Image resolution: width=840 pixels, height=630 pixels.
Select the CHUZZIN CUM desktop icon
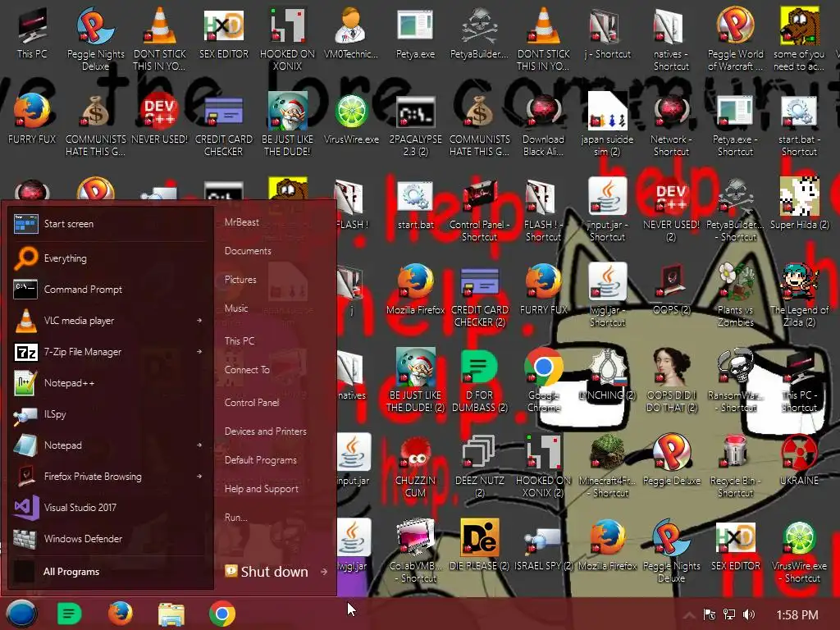[415, 466]
